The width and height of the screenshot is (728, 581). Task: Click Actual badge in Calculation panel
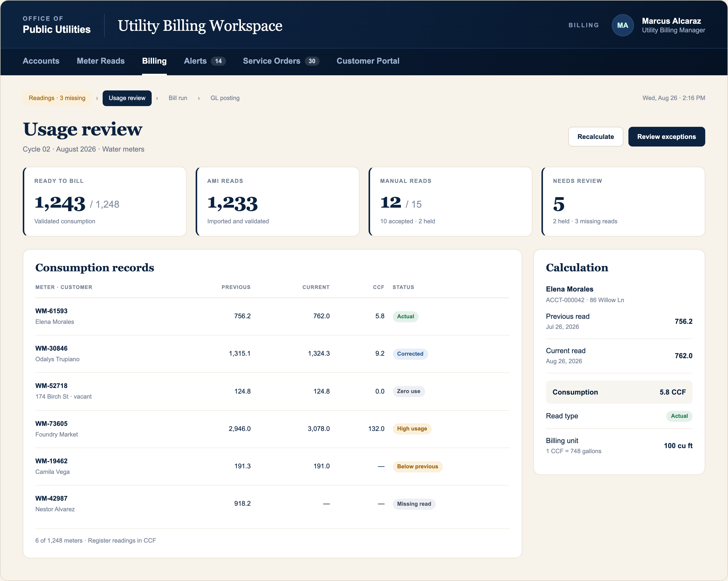[679, 416]
